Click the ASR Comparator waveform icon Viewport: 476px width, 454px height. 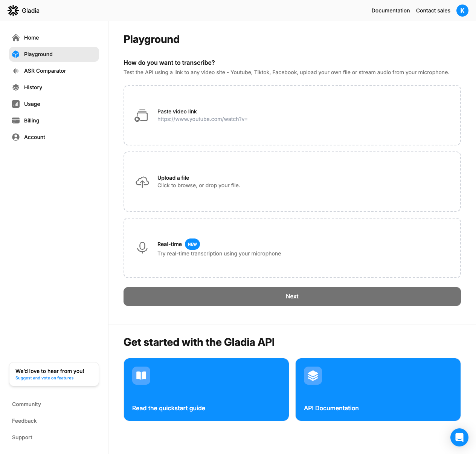[16, 71]
